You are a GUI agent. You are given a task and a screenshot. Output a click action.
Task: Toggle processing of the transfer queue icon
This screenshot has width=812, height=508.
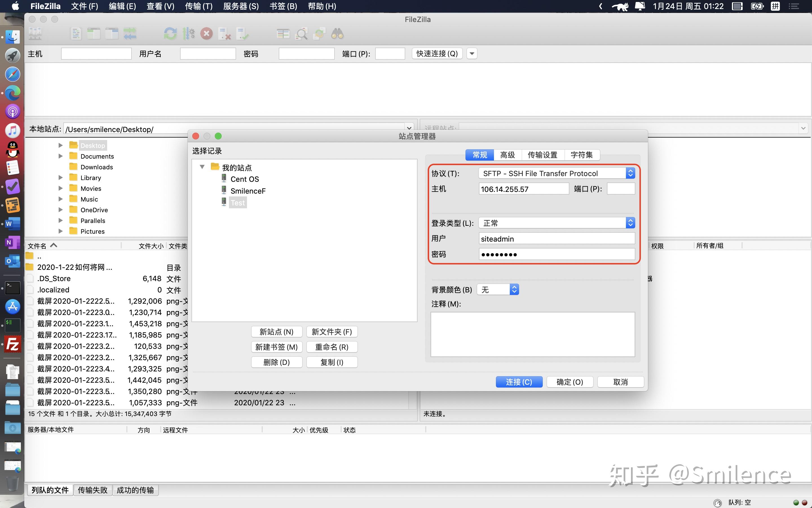(189, 34)
